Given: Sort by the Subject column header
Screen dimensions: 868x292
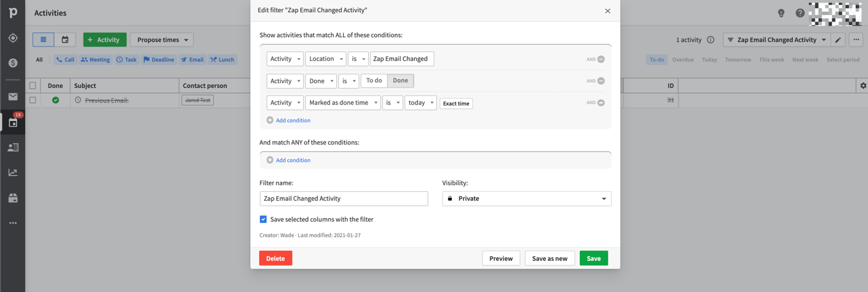Looking at the screenshot, I should point(85,86).
